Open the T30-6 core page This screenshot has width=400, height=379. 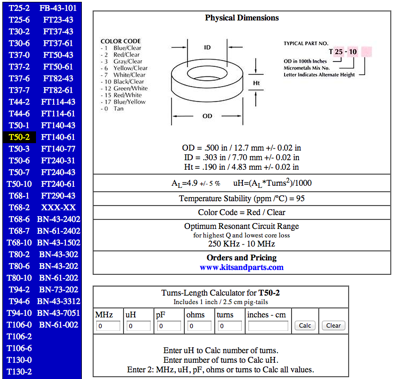19,43
